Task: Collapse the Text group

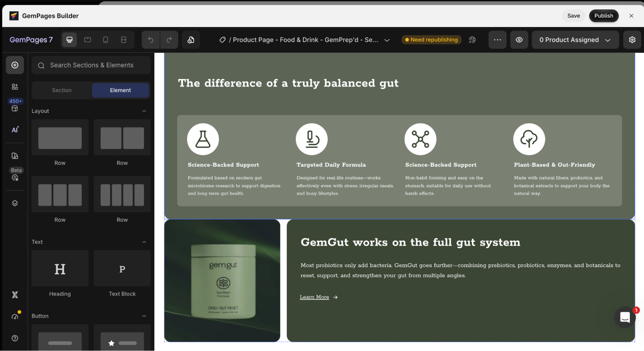Action: (144, 242)
